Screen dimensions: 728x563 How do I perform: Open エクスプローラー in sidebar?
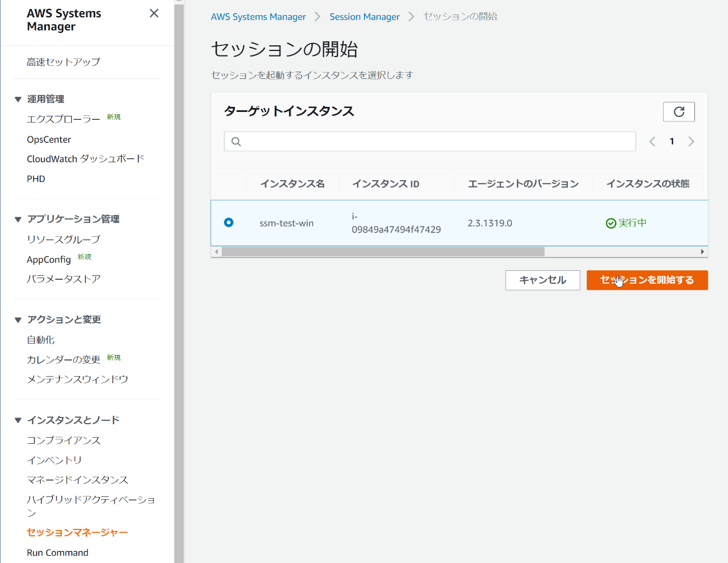click(63, 119)
